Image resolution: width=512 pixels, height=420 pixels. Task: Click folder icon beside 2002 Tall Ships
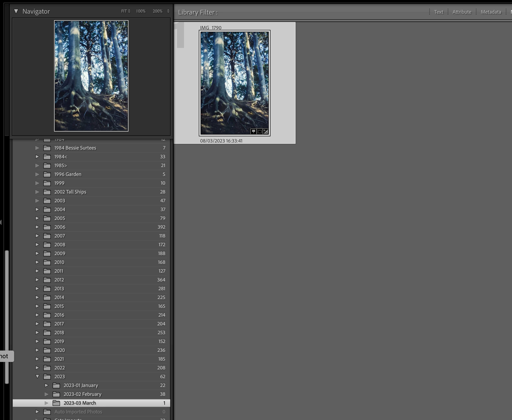point(47,192)
